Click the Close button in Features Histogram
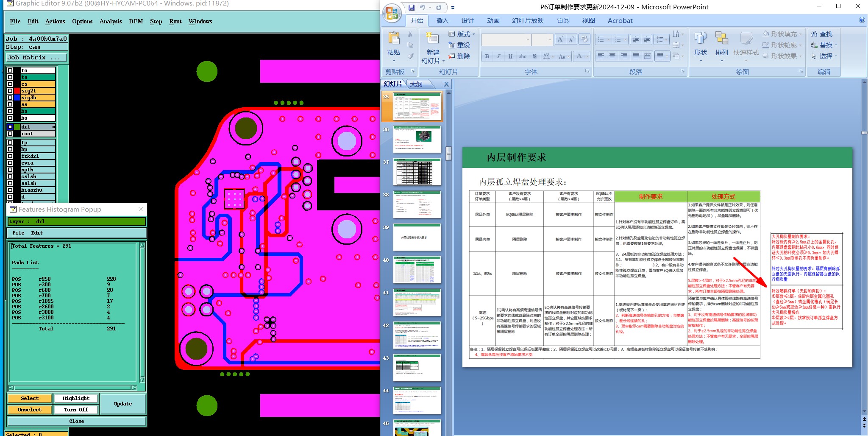Screen dimensions: 868x436 [x=77, y=421]
